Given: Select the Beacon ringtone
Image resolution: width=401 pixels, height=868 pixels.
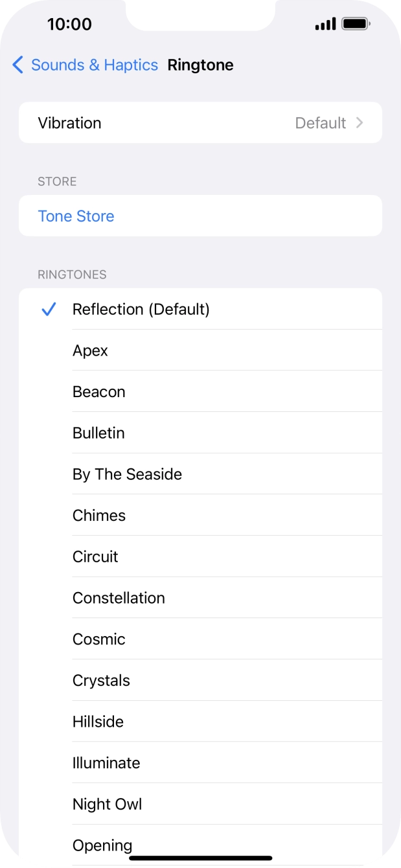Looking at the screenshot, I should click(x=99, y=392).
